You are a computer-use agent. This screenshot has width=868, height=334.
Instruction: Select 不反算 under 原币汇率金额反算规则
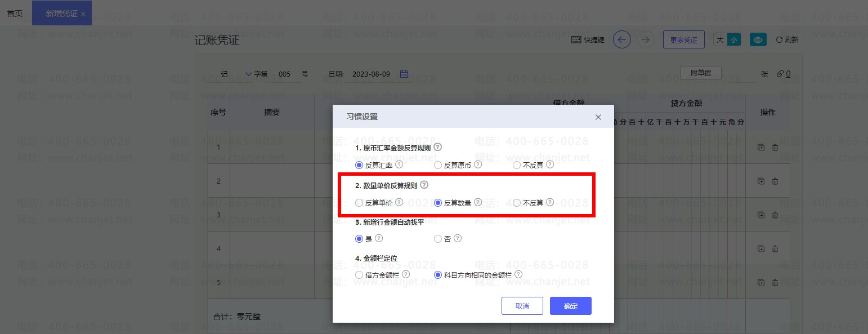pos(517,165)
